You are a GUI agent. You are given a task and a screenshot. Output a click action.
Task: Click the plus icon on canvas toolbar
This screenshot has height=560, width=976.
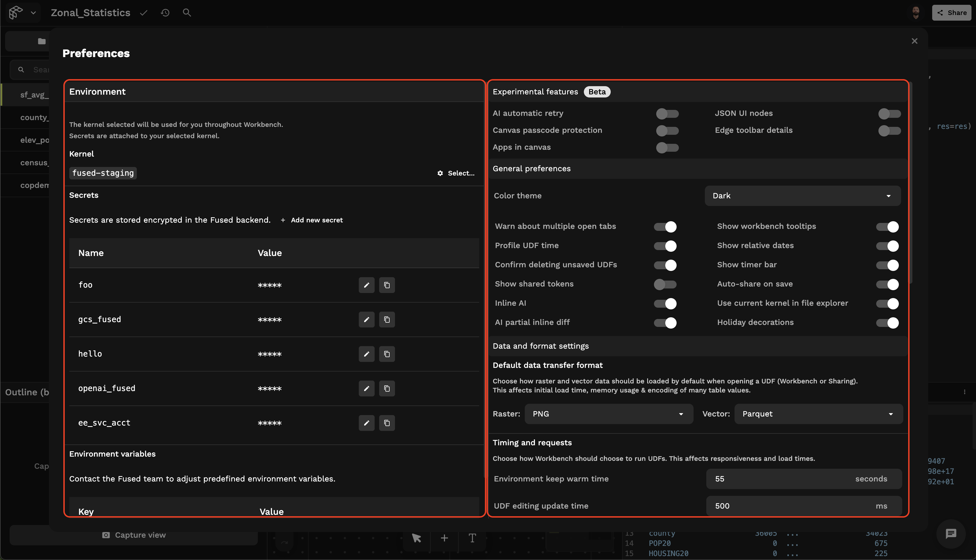(x=444, y=538)
